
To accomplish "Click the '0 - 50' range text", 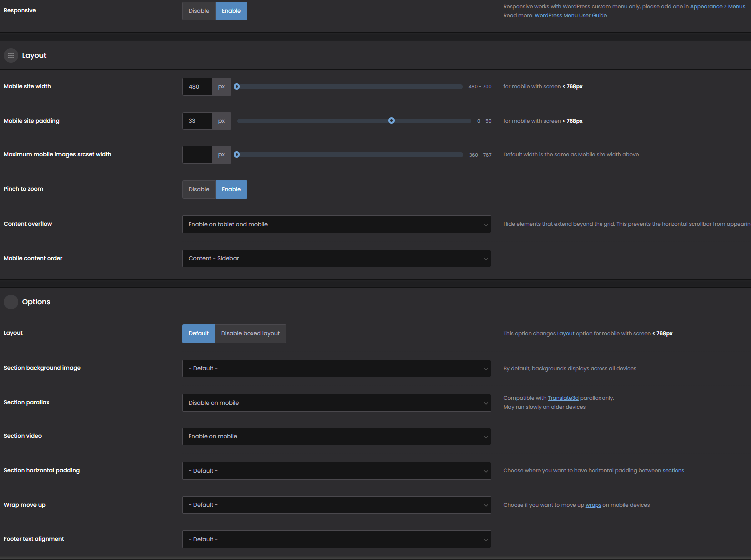I will pyautogui.click(x=484, y=121).
